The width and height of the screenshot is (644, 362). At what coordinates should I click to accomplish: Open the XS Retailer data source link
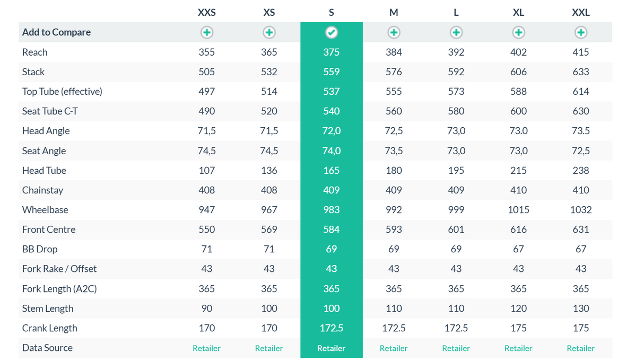269,348
